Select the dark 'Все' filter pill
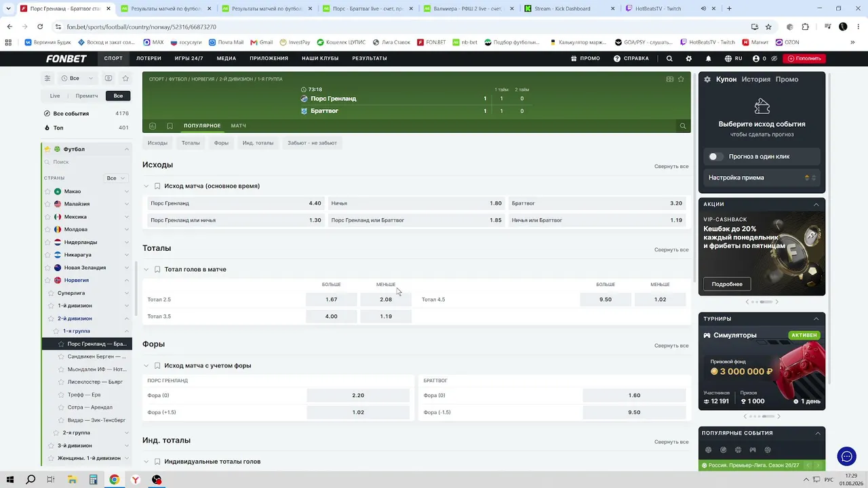This screenshot has width=868, height=488. (118, 96)
